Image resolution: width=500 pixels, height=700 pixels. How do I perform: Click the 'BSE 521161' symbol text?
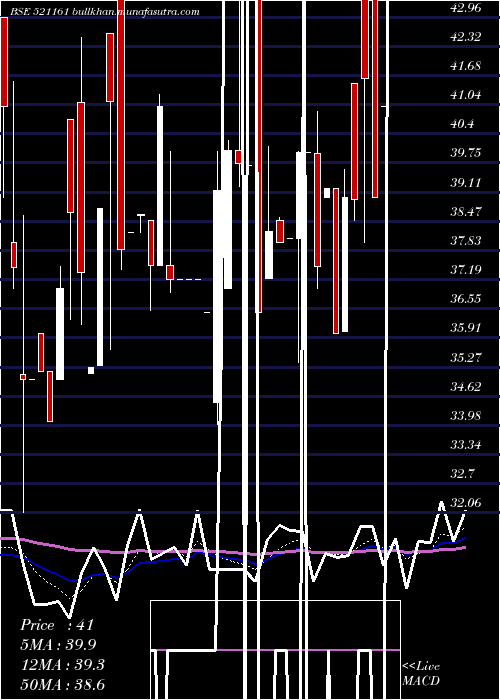pyautogui.click(x=39, y=12)
